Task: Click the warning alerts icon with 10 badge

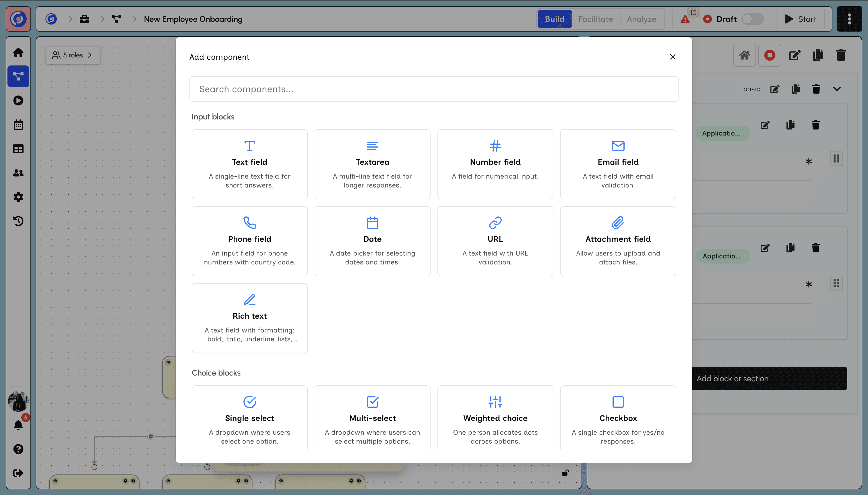Action: click(x=685, y=19)
